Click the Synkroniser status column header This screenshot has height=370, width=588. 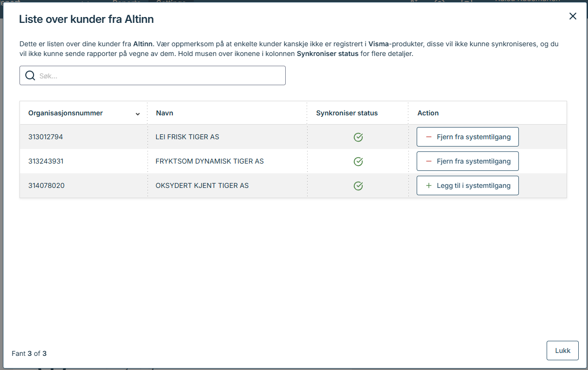(x=347, y=113)
